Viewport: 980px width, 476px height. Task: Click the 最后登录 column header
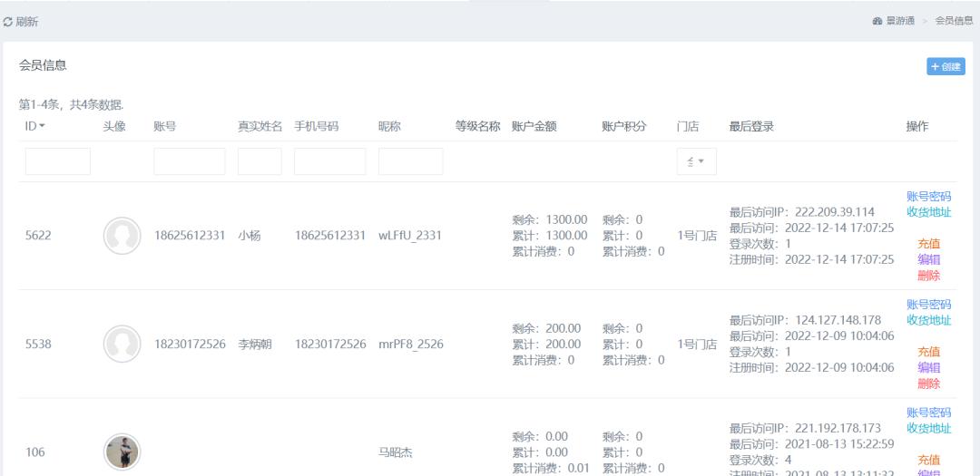(751, 126)
